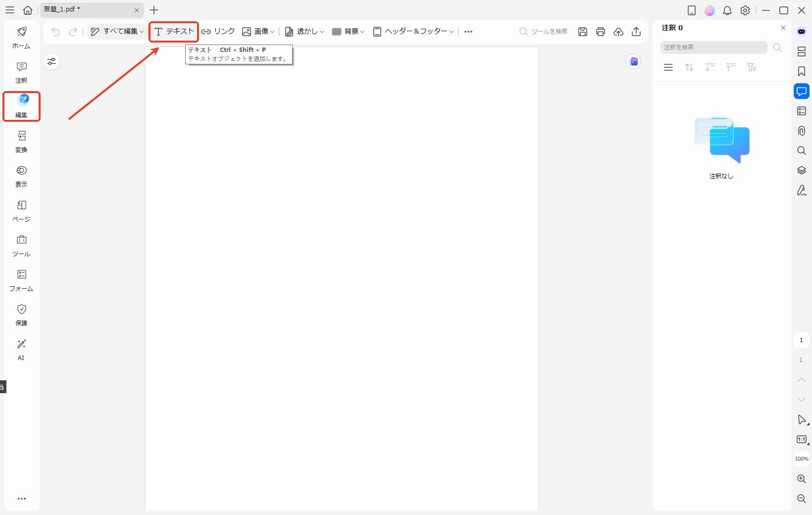Open the Header & Footer (ヘッダー＆フッター) dropdown
Screen dimensions: 812x515
coord(413,32)
